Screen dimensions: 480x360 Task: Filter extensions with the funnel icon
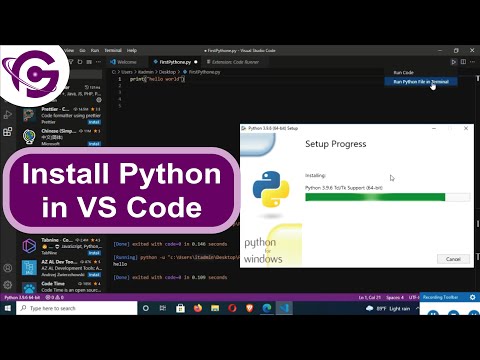pos(71,62)
